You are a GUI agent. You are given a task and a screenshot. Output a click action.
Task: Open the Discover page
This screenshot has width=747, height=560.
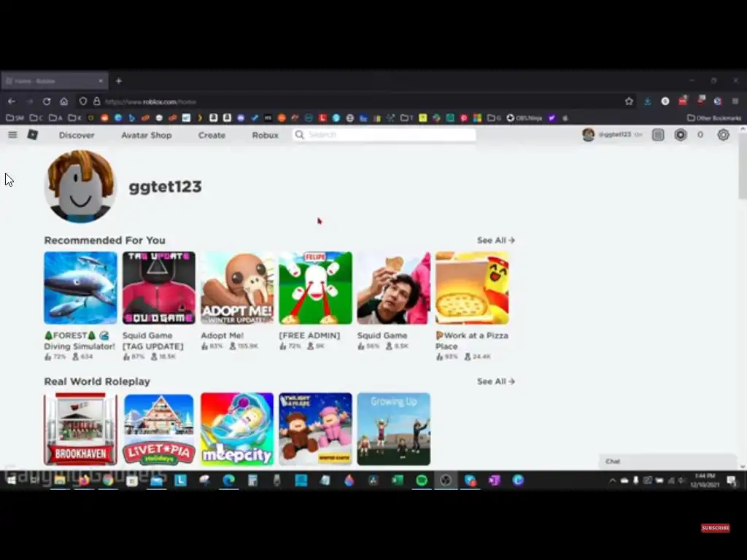pos(77,135)
